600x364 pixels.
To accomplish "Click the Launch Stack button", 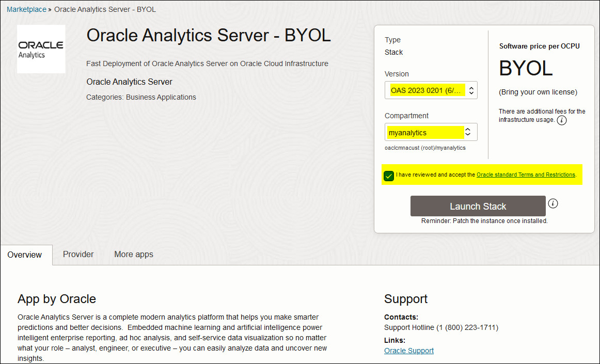I will 478,207.
